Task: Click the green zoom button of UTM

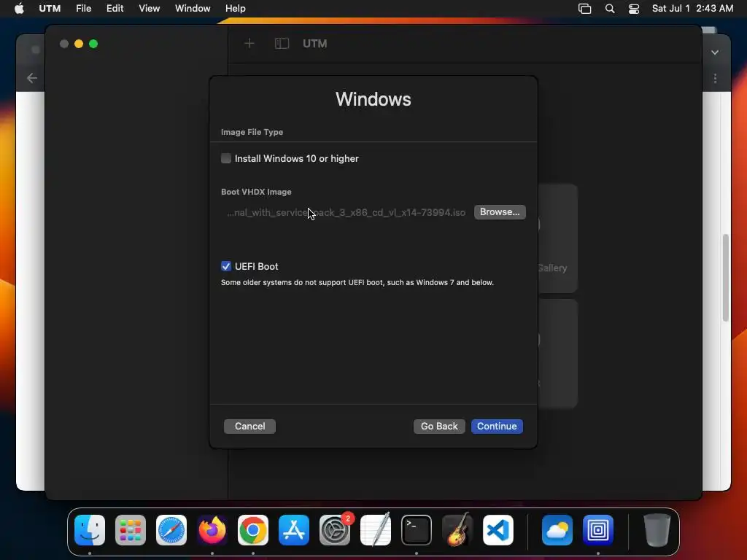Action: [x=93, y=44]
